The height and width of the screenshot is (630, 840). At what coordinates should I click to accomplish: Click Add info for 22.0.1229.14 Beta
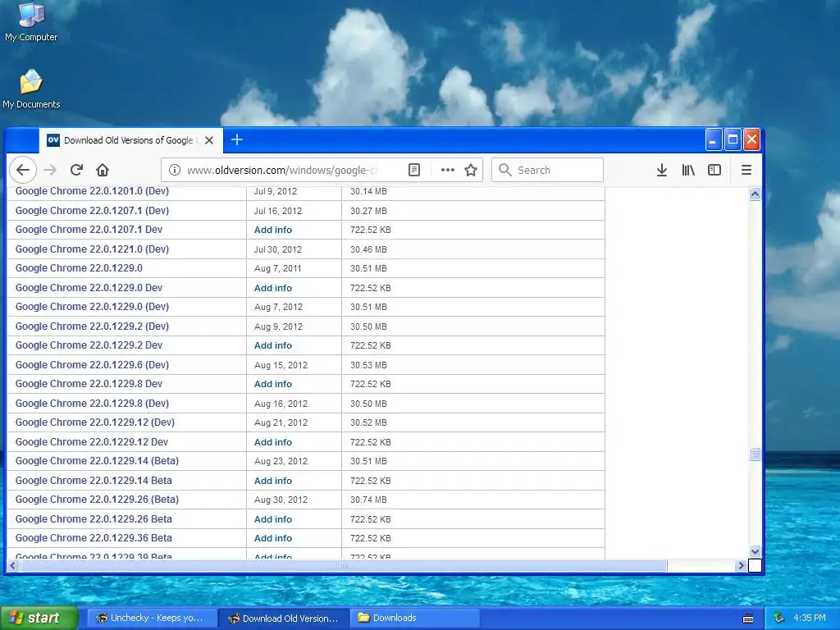pos(273,481)
